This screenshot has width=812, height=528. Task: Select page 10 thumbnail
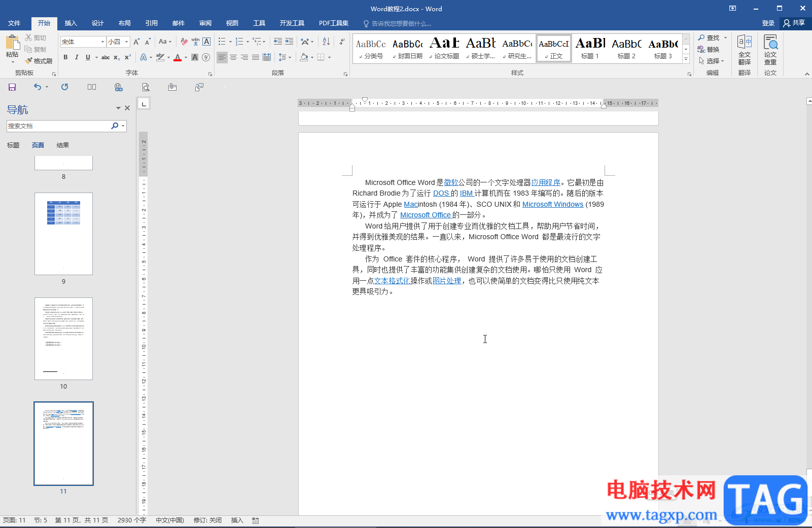[x=63, y=338]
